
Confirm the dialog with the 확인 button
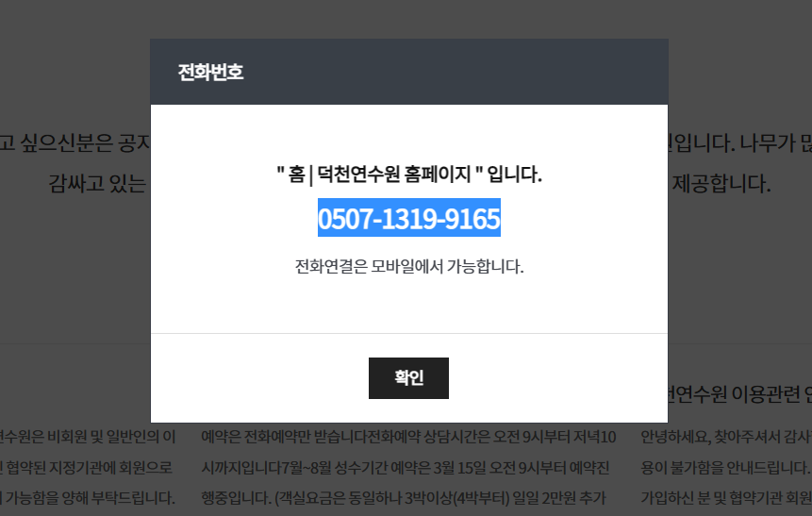pyautogui.click(x=408, y=378)
